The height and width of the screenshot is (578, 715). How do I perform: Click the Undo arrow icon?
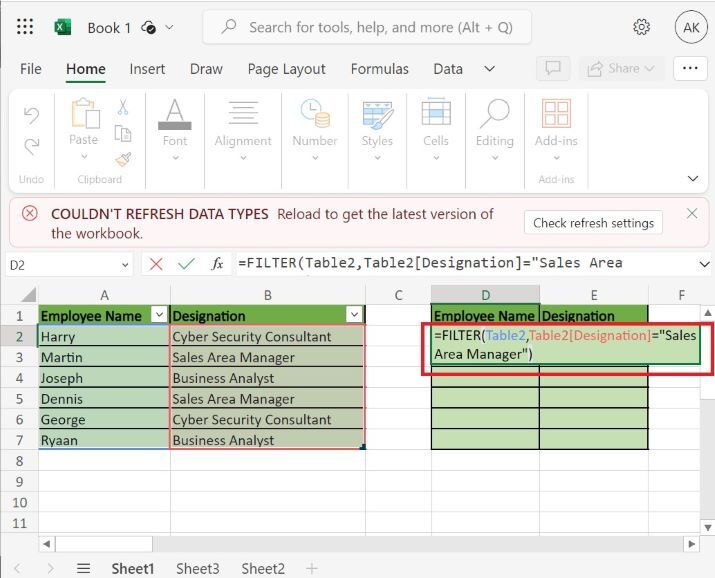(x=31, y=113)
